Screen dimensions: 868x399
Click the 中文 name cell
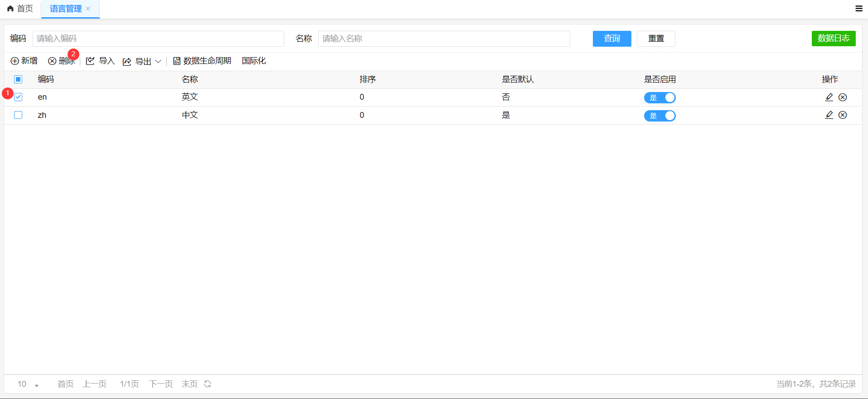(190, 115)
